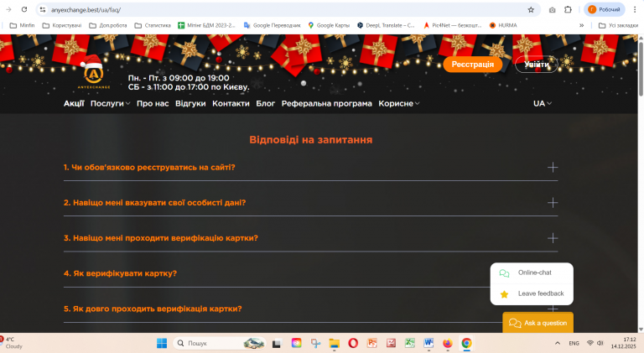Click the forward navigation arrow
644x353 pixels.
coord(8,9)
